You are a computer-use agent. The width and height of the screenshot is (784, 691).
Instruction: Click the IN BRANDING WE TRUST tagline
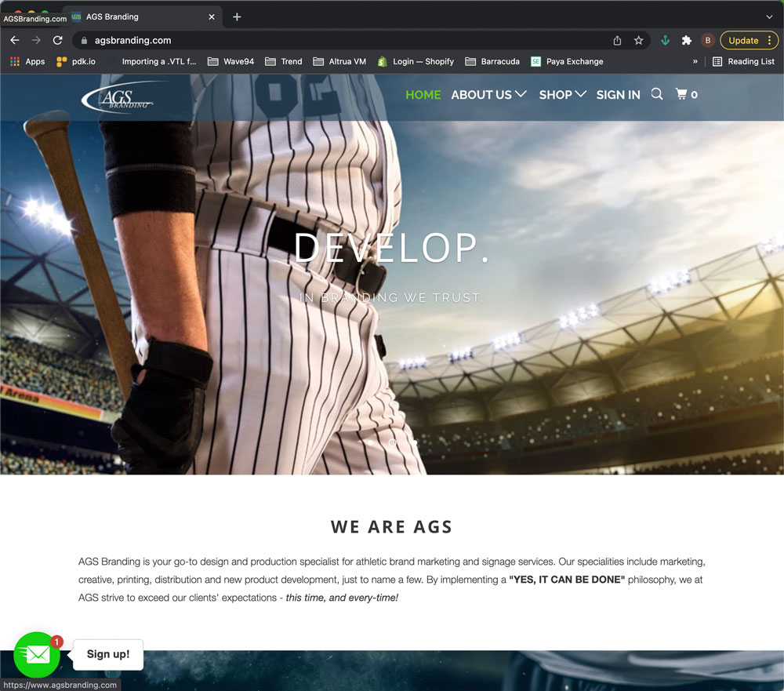point(391,298)
